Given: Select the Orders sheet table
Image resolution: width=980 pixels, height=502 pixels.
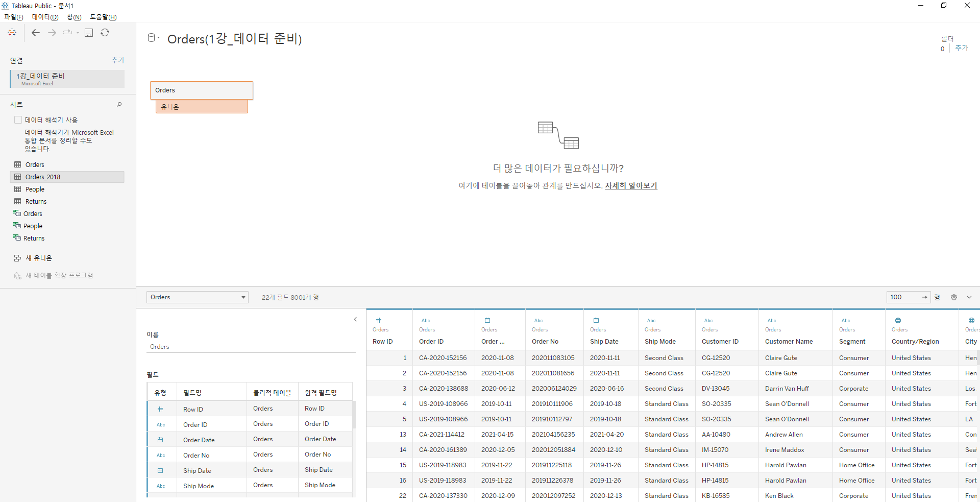Looking at the screenshot, I should point(67,165).
